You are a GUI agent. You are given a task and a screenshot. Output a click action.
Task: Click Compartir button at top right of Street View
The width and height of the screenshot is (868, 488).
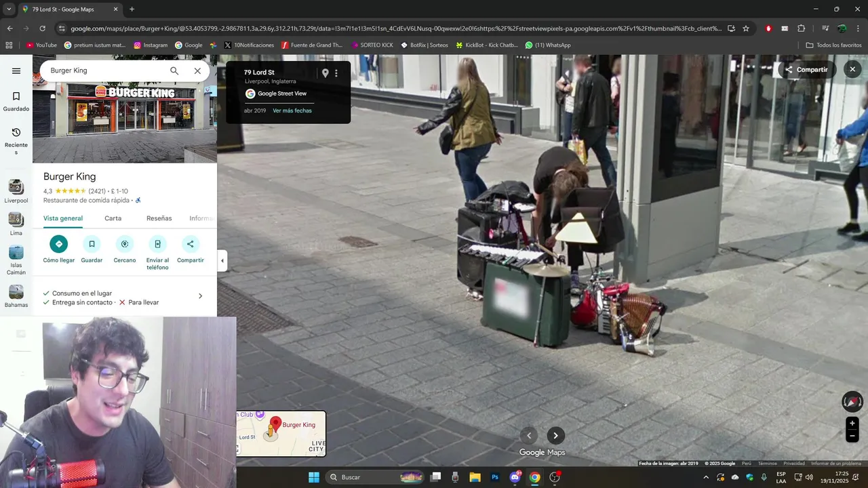click(x=807, y=69)
